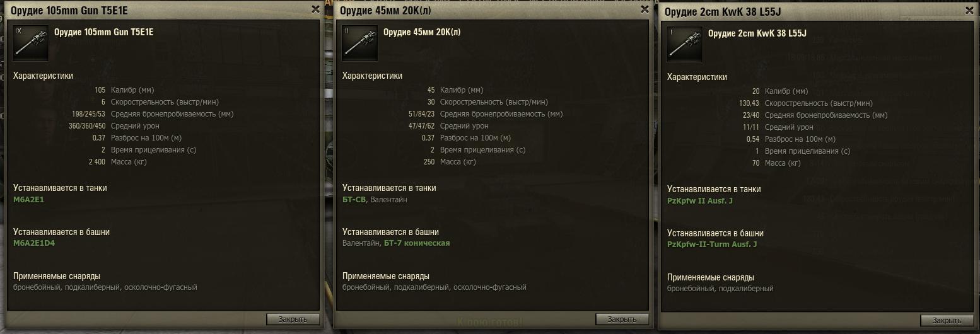Open the БТ-СВ tank link
980x334 pixels.
tap(354, 200)
